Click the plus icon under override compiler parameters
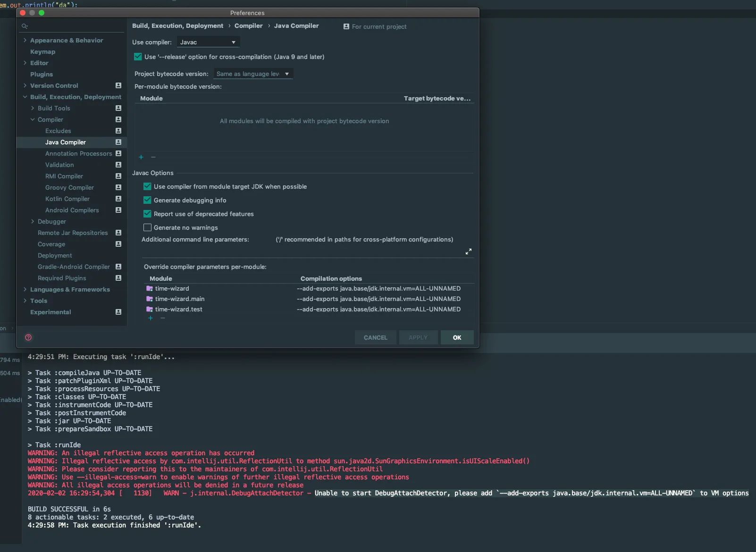The width and height of the screenshot is (756, 552). pos(151,318)
